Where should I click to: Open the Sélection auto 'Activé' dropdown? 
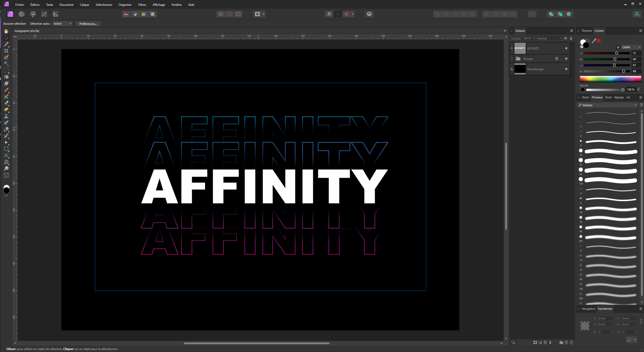coord(62,24)
